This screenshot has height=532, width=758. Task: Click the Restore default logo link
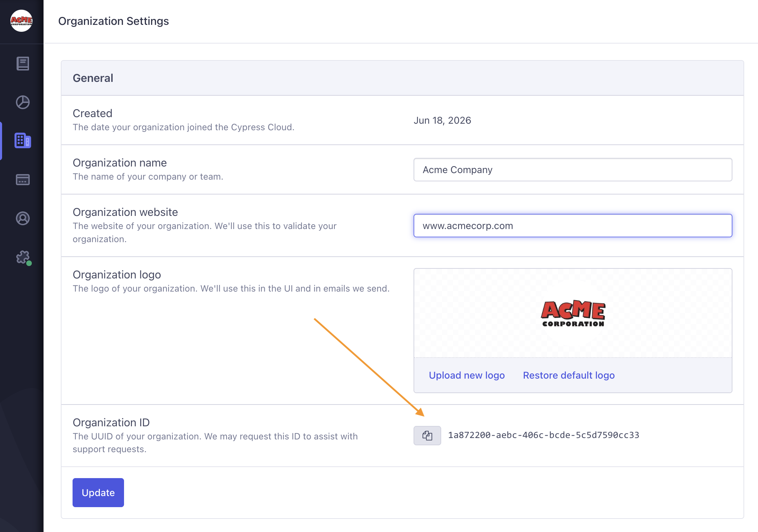click(x=569, y=375)
